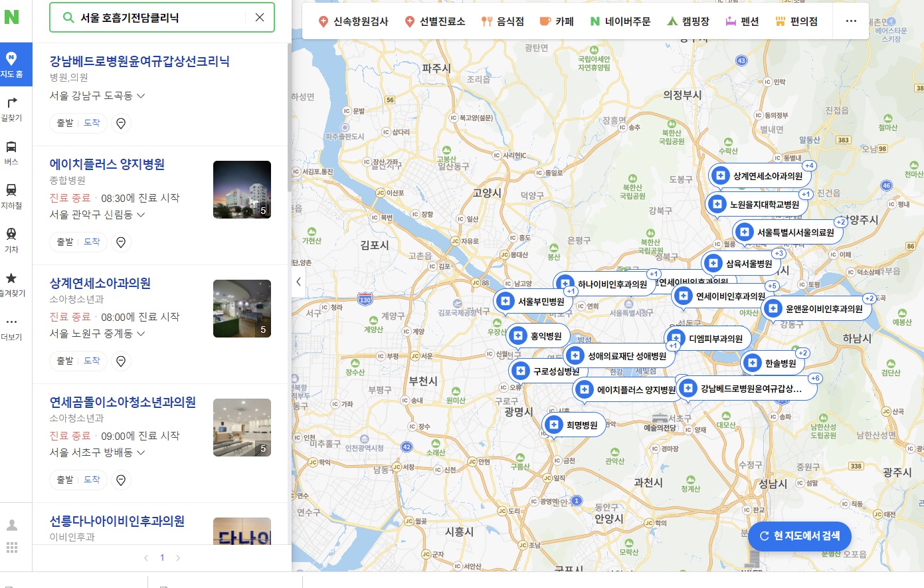Select 캠핑장 category filter
Screen dimensions: 924x588
(688, 21)
